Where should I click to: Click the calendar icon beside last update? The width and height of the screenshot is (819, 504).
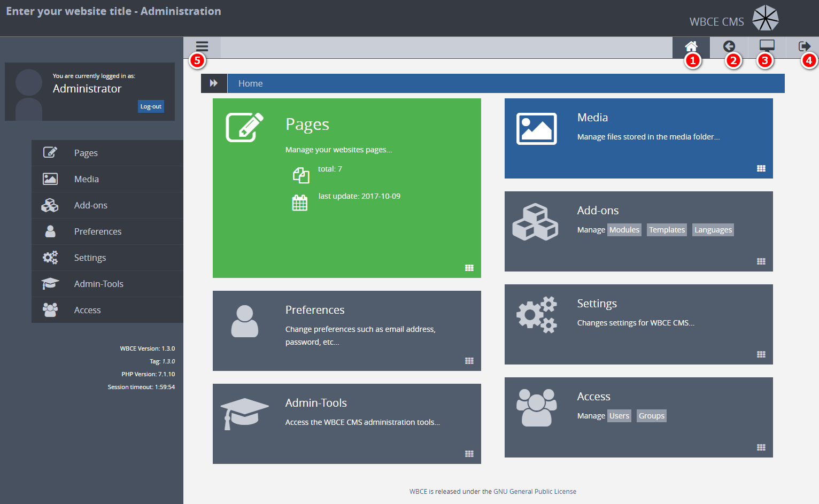click(300, 203)
